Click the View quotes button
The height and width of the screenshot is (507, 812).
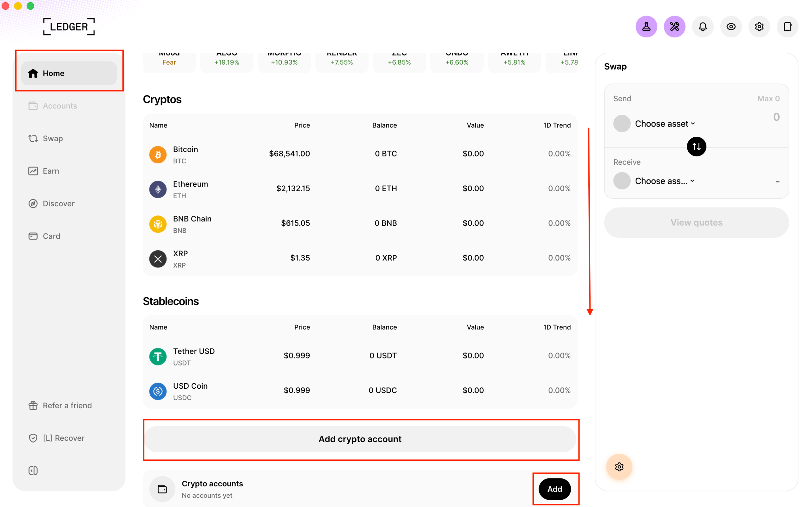tap(696, 222)
